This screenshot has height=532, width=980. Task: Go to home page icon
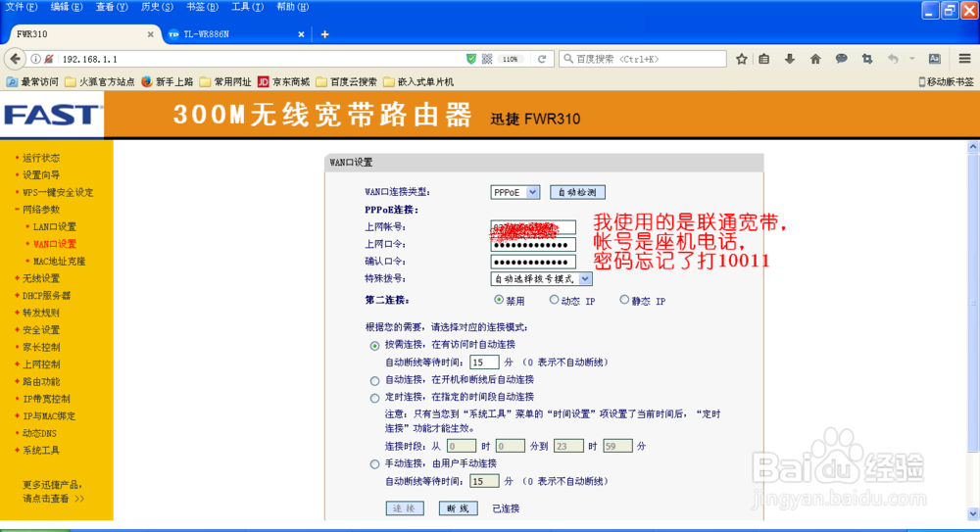coord(815,59)
